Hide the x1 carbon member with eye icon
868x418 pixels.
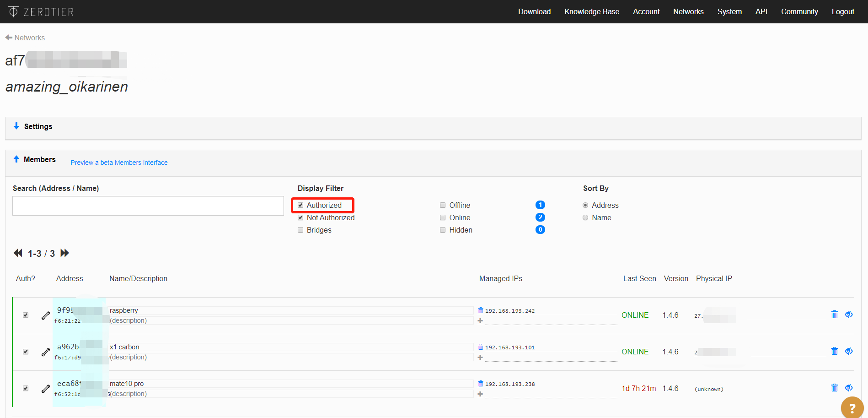pos(849,351)
